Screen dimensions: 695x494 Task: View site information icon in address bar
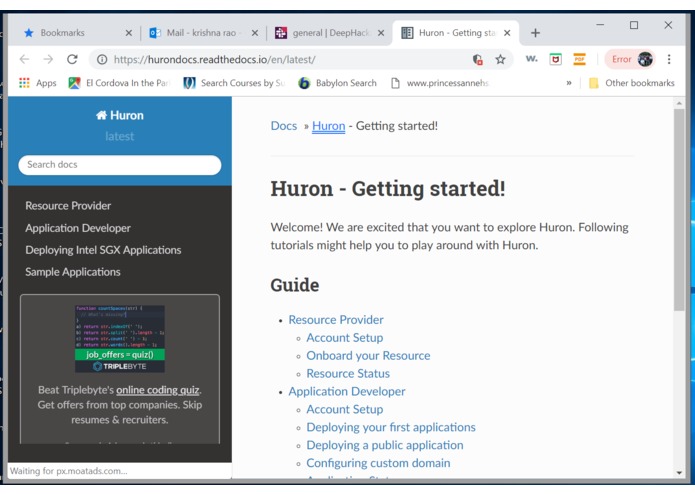(x=102, y=59)
